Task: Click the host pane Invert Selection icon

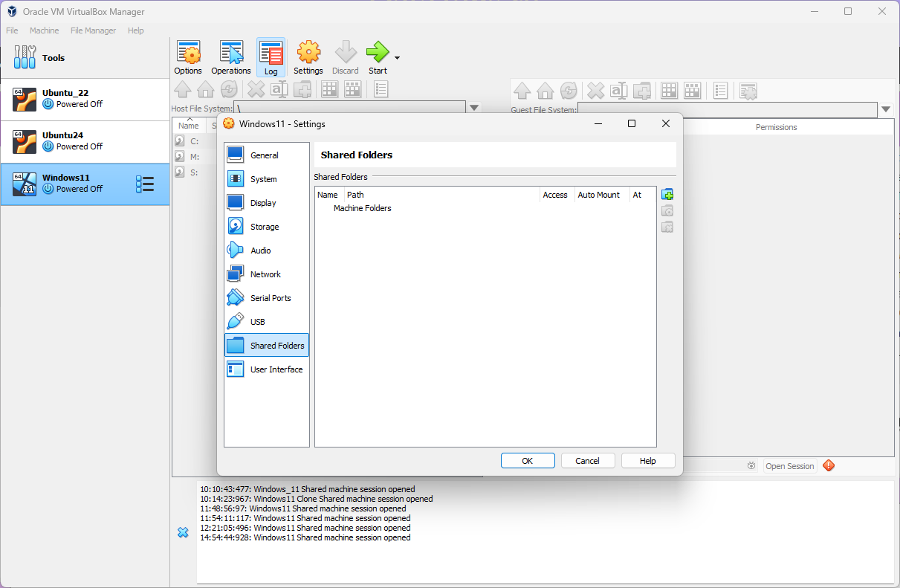Action: coord(352,90)
